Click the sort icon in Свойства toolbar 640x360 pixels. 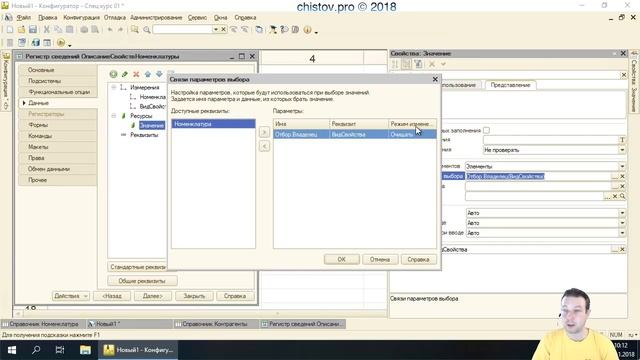pyautogui.click(x=395, y=64)
